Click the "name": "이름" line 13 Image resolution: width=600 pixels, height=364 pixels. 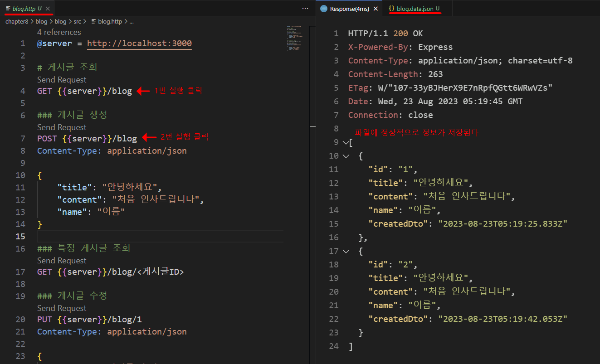[91, 212]
